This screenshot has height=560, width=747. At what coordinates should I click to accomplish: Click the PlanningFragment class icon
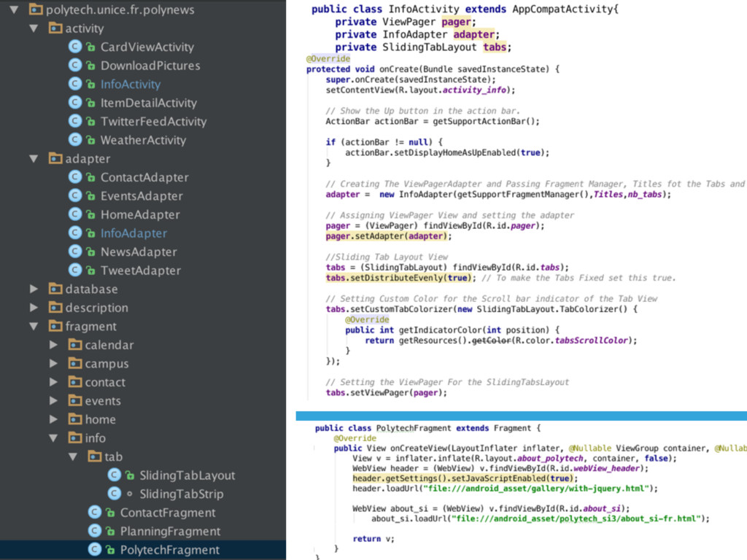pos(94,531)
